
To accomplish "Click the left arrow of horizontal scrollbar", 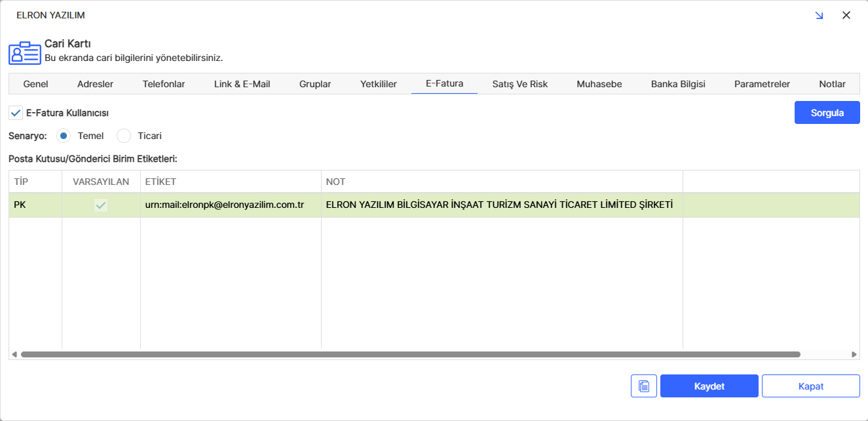I will [x=14, y=354].
